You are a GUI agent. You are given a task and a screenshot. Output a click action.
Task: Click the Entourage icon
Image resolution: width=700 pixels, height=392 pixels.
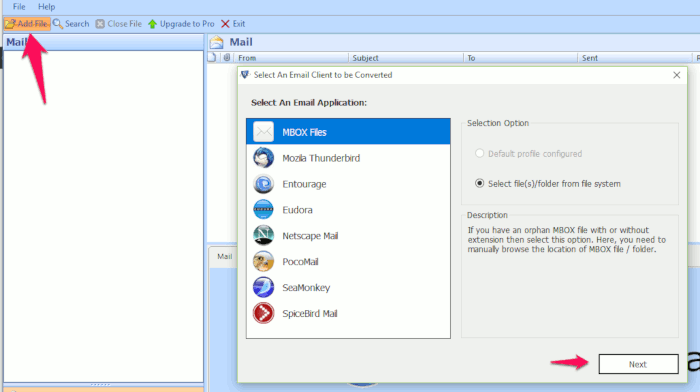[x=263, y=183]
